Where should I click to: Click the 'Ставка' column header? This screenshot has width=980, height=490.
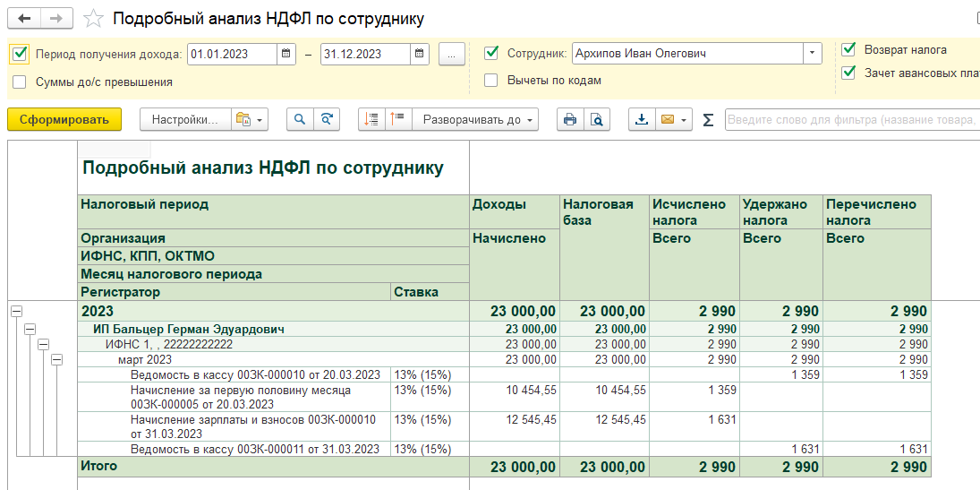430,292
